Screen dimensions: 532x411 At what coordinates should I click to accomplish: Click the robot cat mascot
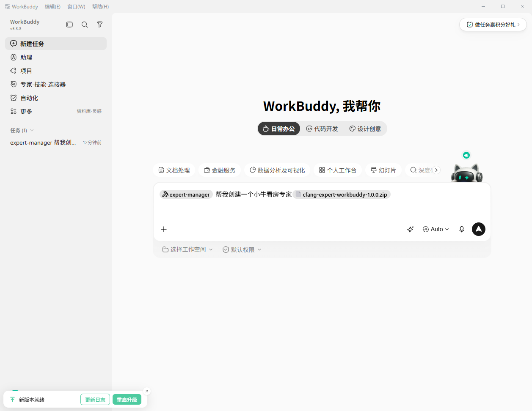pyautogui.click(x=467, y=173)
